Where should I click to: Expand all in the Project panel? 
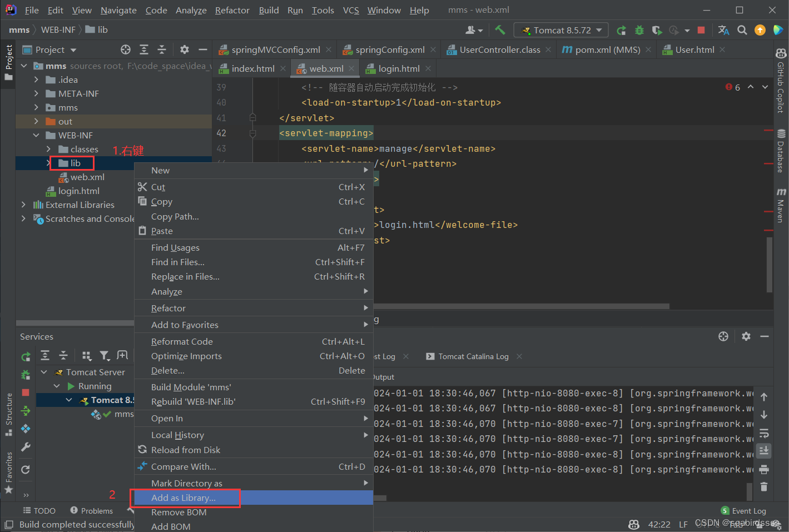click(x=144, y=49)
